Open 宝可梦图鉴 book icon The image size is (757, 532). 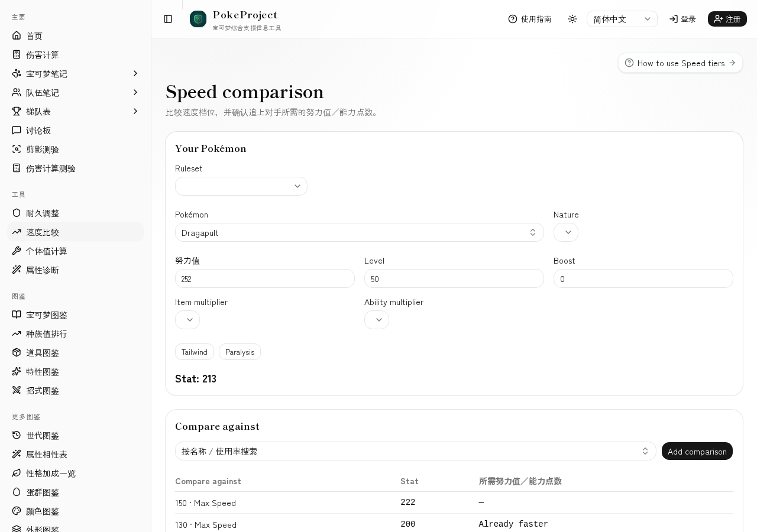coord(17,314)
